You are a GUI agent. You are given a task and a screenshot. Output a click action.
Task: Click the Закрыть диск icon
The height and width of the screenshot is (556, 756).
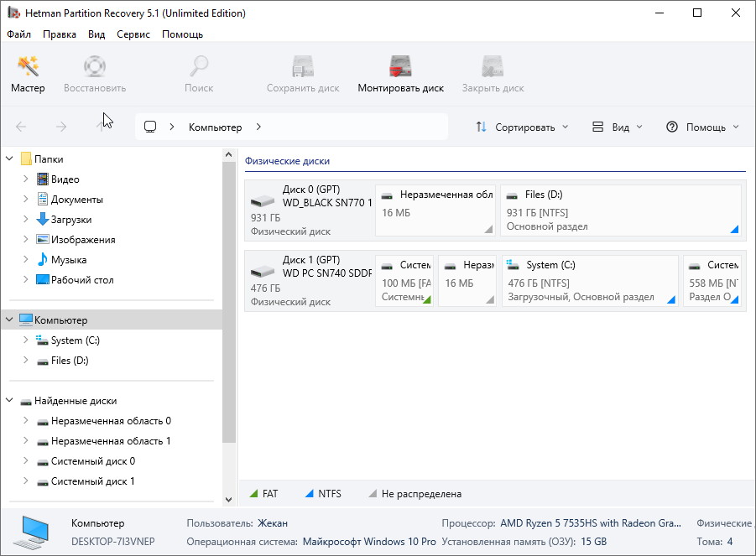493,66
